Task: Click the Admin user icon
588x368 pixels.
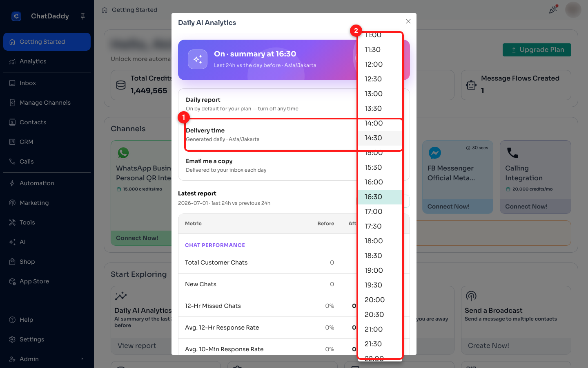Action: point(12,359)
